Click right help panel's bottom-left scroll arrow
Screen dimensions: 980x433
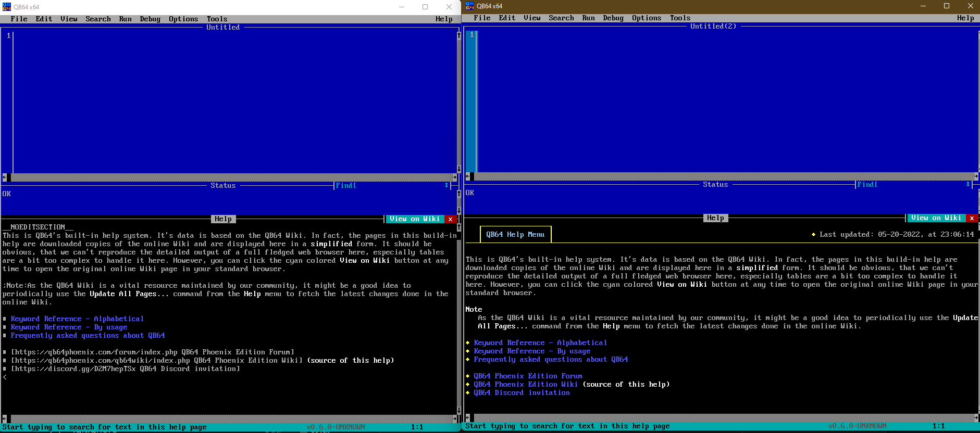coord(467,418)
